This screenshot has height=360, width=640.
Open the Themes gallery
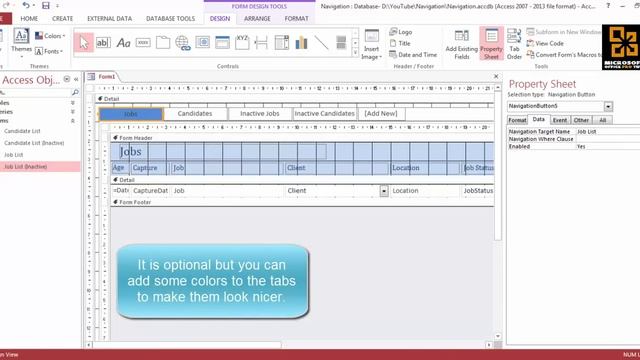pos(21,42)
